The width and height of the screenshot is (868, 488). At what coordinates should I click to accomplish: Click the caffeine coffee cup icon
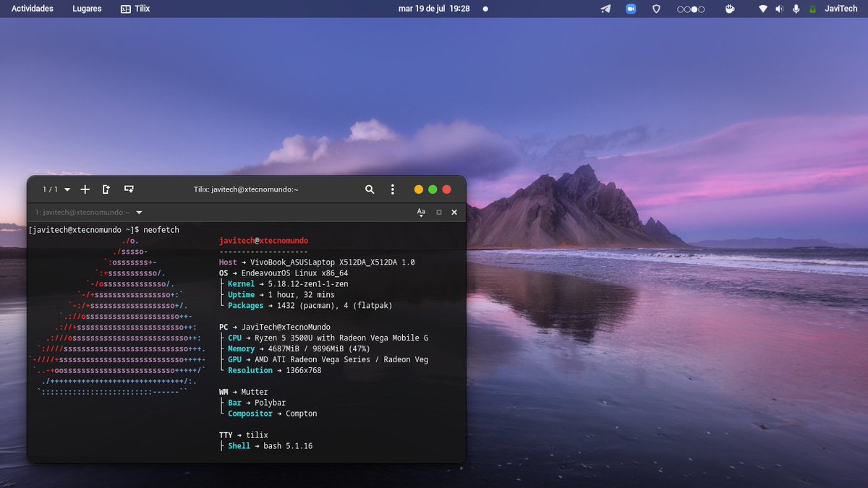[x=730, y=9]
